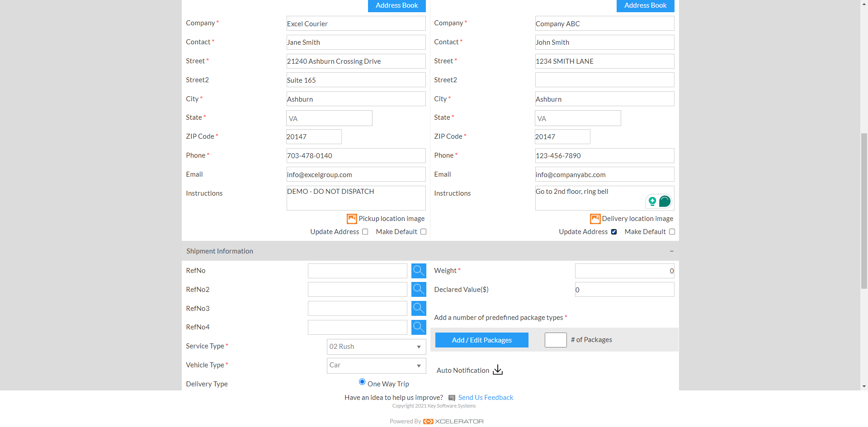Select the One Way Trip radio button
Viewport: 868px width, 427px height.
tap(362, 382)
